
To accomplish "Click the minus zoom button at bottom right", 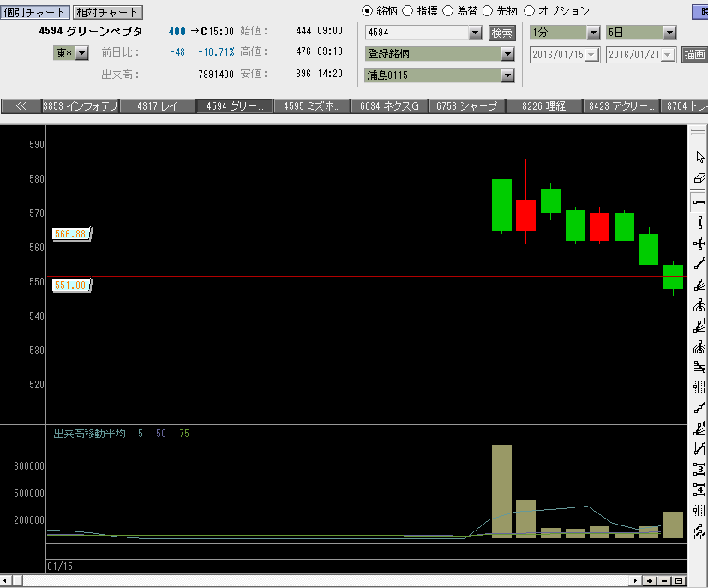I will pos(664,581).
